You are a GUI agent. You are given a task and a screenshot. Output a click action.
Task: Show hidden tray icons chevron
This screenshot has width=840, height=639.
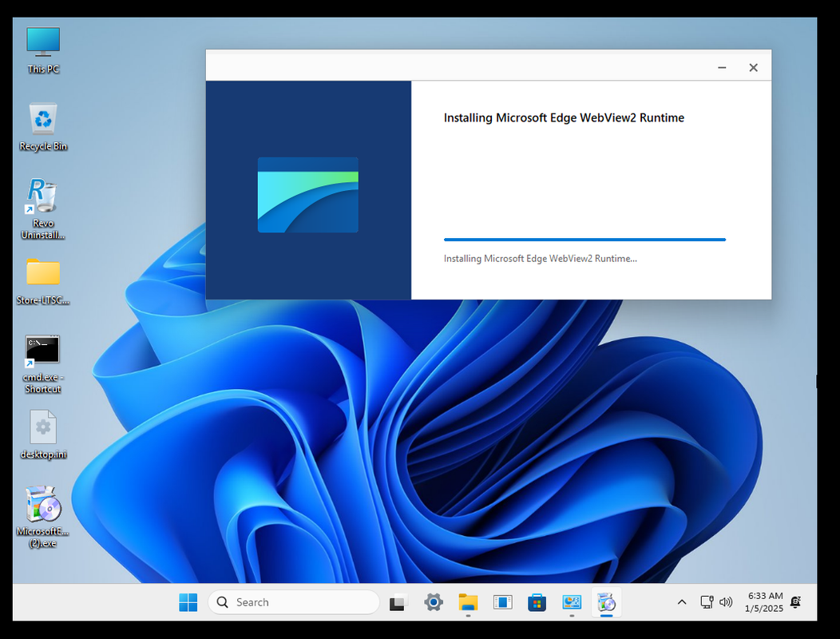pos(681,602)
